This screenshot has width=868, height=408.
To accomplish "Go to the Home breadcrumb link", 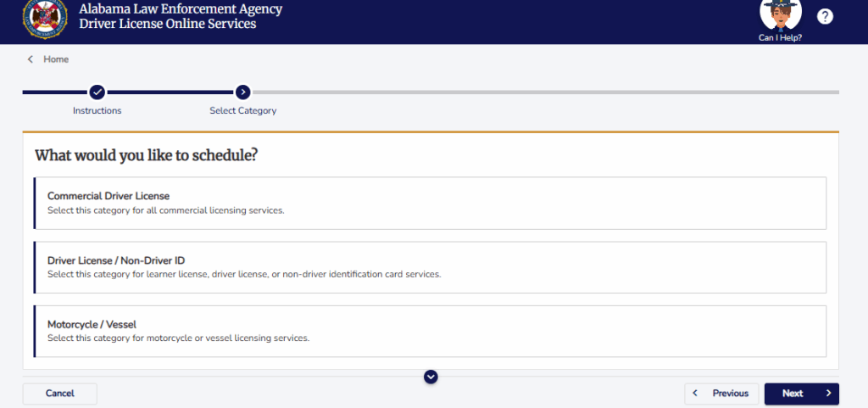I will (x=56, y=59).
